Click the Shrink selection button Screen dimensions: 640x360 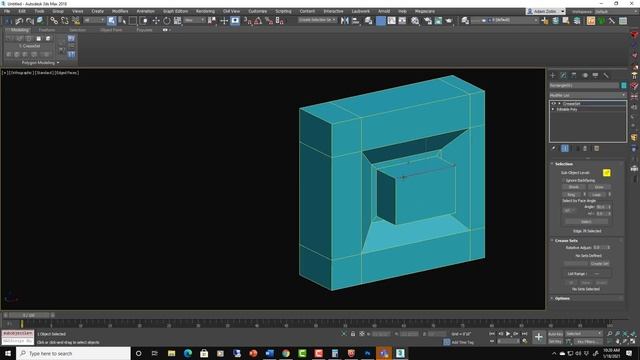[x=574, y=187]
